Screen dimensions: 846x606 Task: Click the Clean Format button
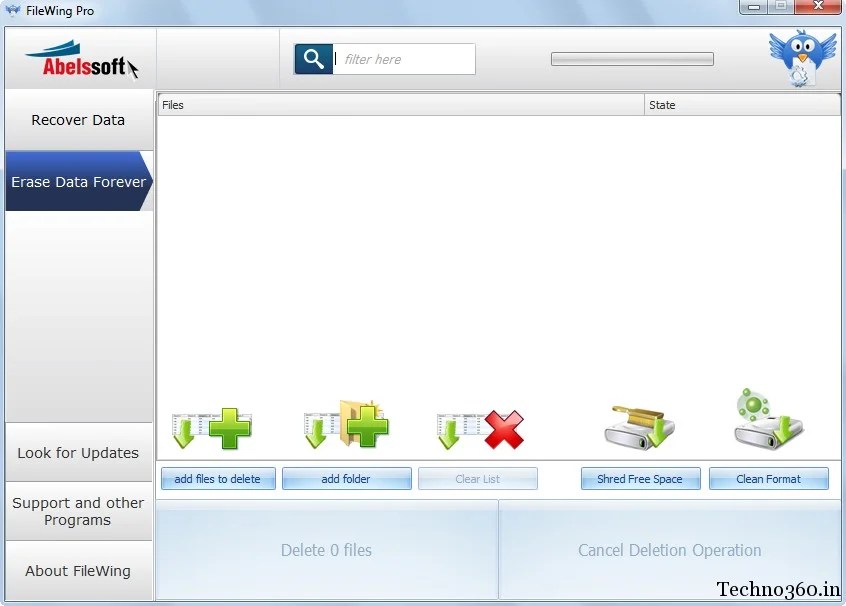(768, 479)
